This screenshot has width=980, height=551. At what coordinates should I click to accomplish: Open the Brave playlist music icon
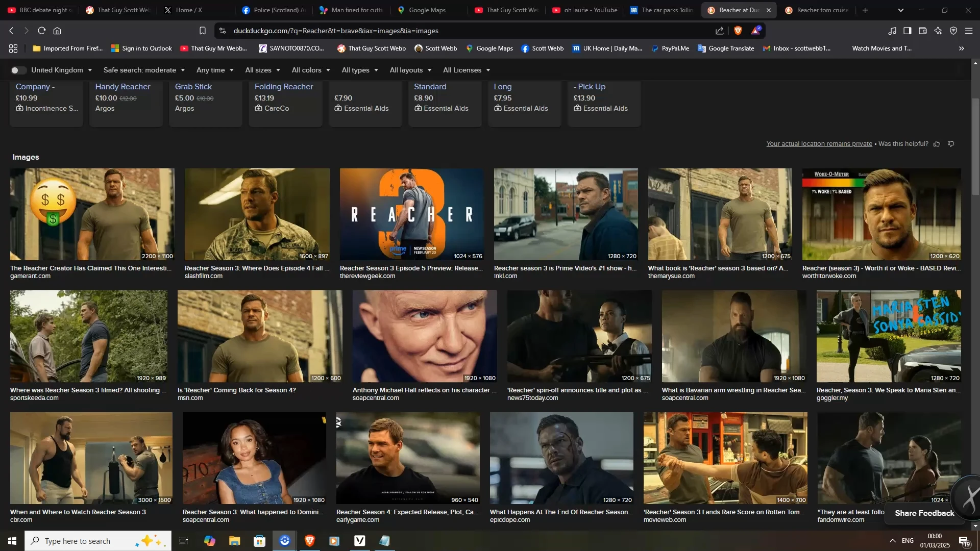[892, 31]
